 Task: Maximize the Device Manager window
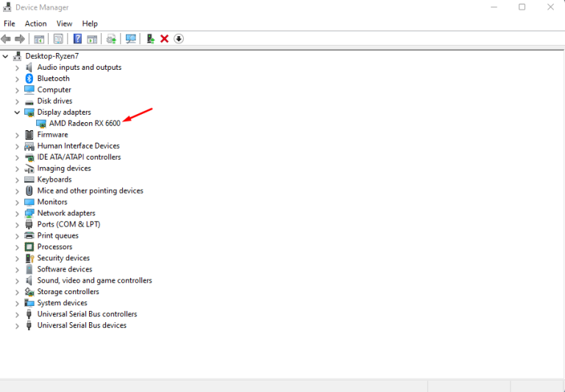(522, 7)
